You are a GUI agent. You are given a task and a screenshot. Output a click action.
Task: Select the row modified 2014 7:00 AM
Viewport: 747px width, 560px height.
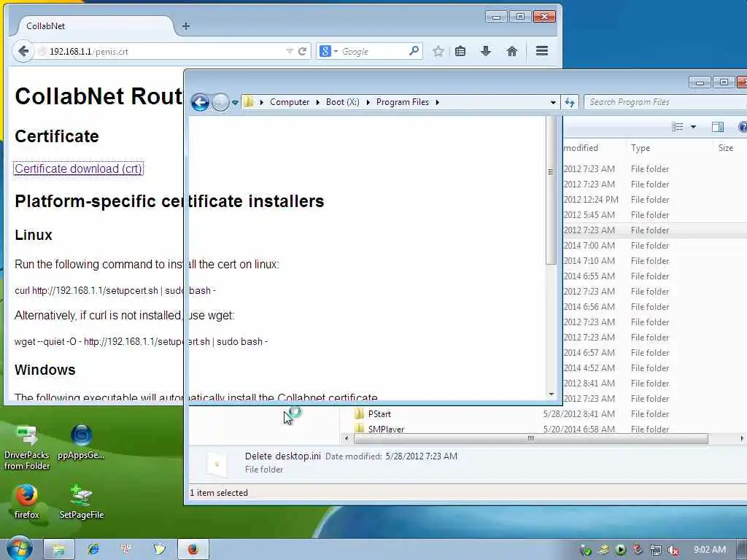(654, 245)
